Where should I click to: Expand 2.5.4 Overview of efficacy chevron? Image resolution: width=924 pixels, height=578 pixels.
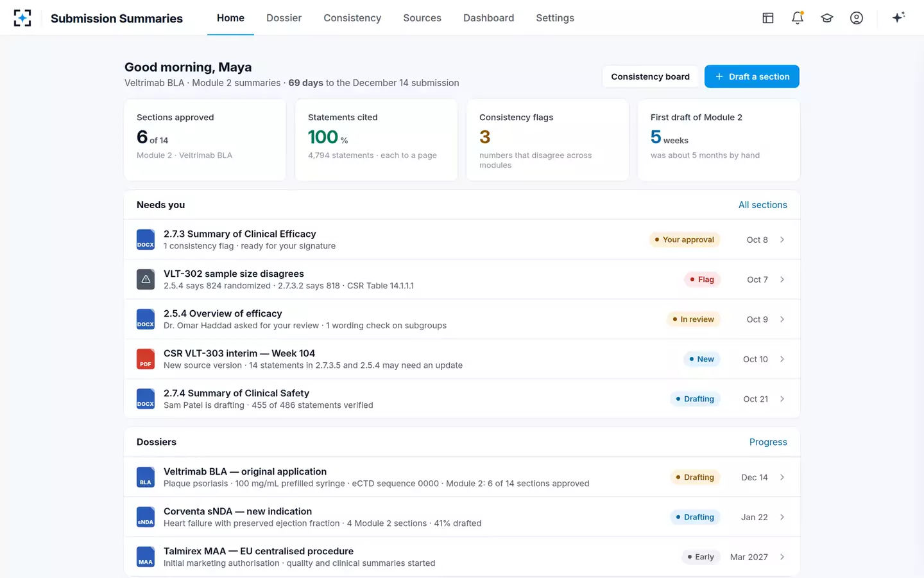point(782,319)
